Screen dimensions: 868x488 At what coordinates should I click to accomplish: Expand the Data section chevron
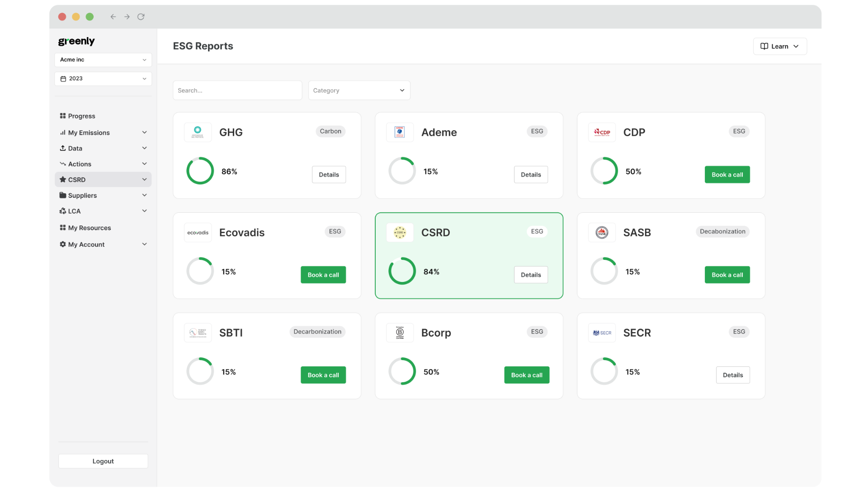tap(144, 148)
